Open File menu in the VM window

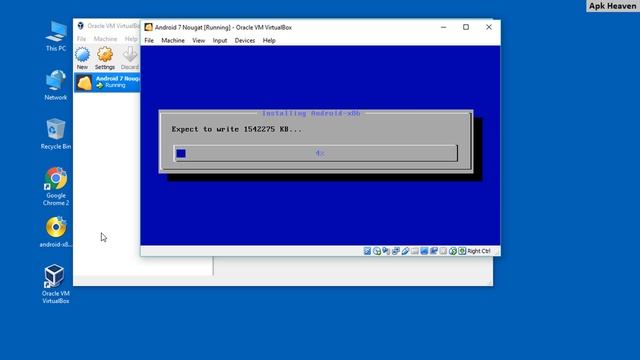tap(149, 40)
